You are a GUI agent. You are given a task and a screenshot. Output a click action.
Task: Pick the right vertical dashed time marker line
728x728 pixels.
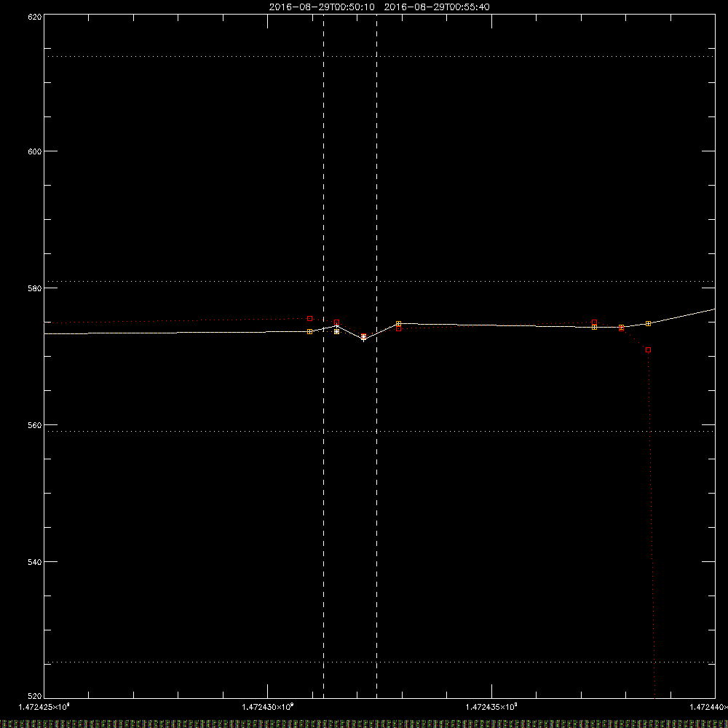376,356
